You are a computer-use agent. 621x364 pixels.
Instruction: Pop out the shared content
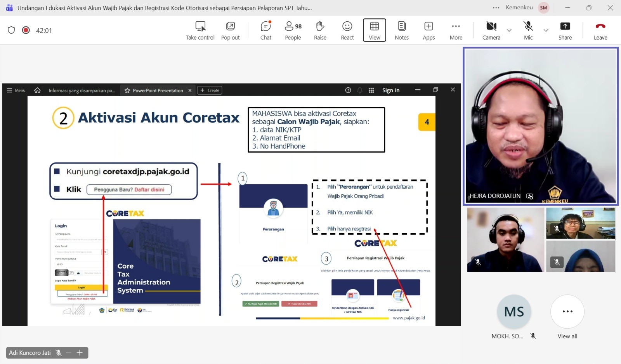pyautogui.click(x=230, y=30)
